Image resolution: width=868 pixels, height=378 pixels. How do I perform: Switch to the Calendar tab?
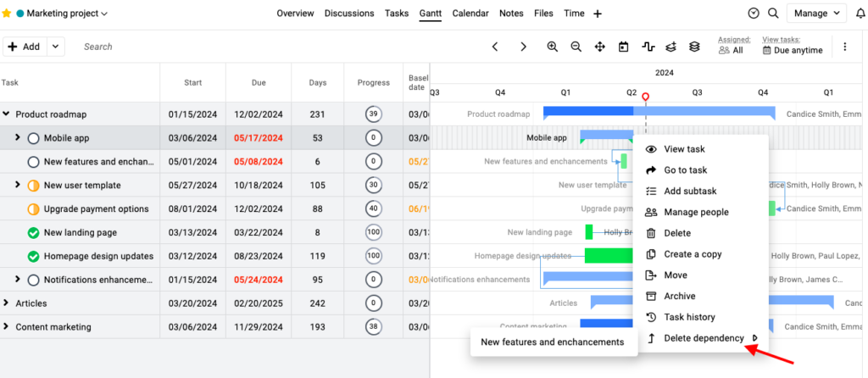point(470,14)
